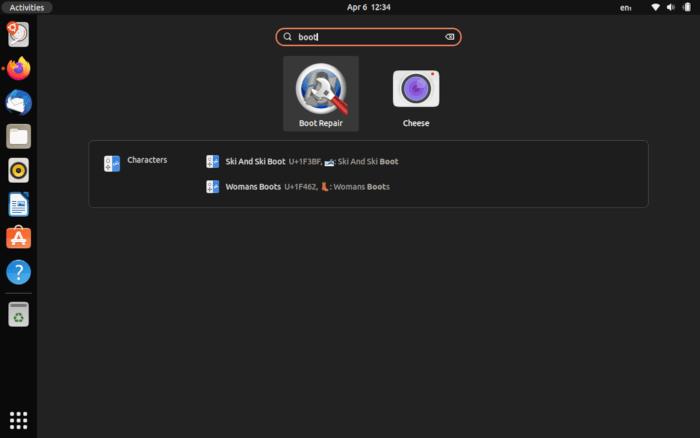Open the Help icon in dock

(x=18, y=272)
